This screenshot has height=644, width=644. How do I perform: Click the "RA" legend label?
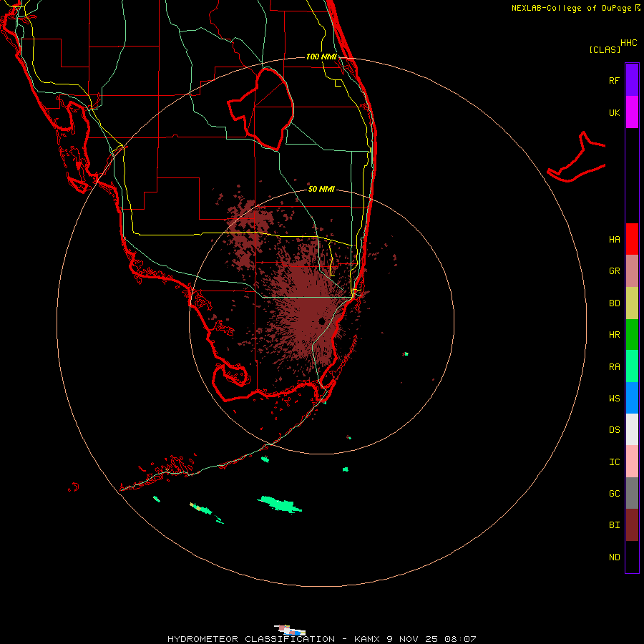(614, 367)
